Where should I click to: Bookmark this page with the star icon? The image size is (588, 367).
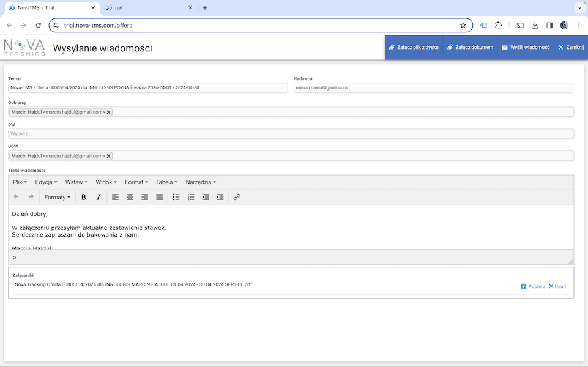click(463, 25)
